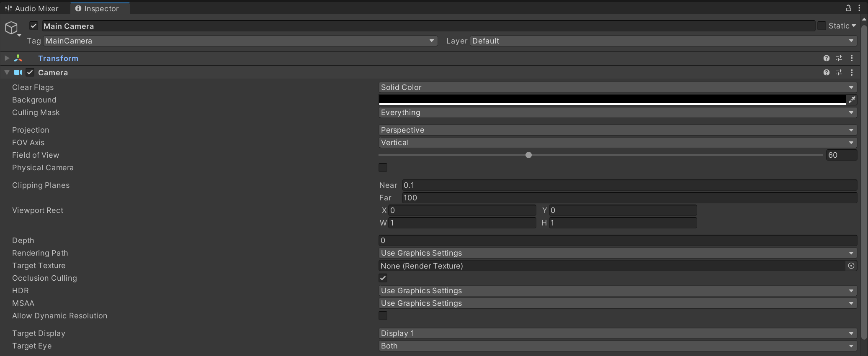The width and height of the screenshot is (868, 356).
Task: Open Camera preset settings icon
Action: click(x=839, y=72)
